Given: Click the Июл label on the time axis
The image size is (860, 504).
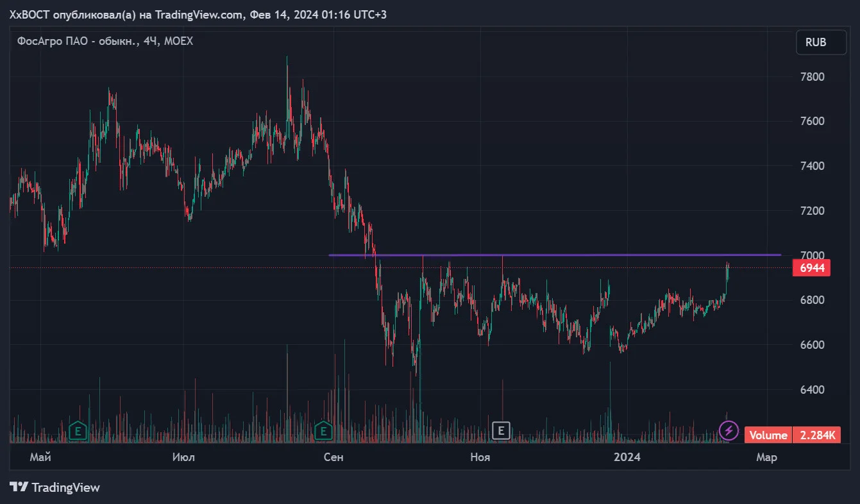Looking at the screenshot, I should 183,457.
